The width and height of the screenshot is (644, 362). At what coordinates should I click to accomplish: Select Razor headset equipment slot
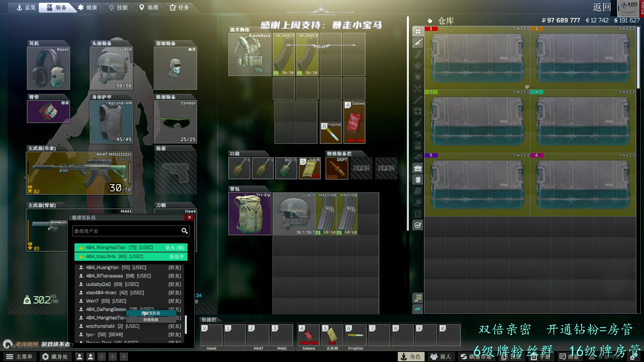coord(49,68)
